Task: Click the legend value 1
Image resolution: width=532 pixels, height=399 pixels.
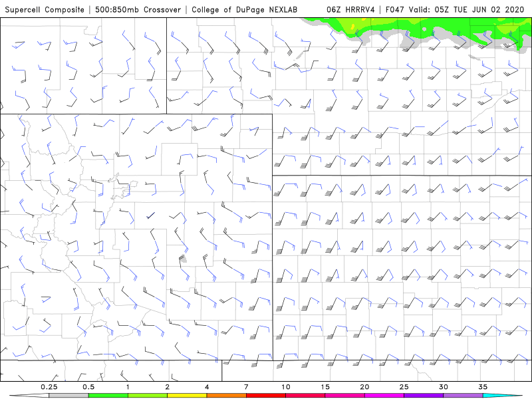Action: 128,387
